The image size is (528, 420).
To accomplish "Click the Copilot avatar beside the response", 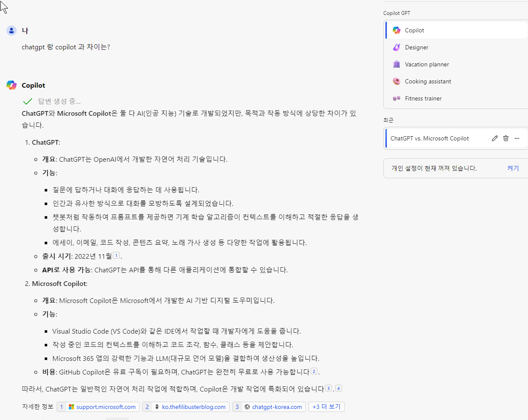I will point(11,85).
